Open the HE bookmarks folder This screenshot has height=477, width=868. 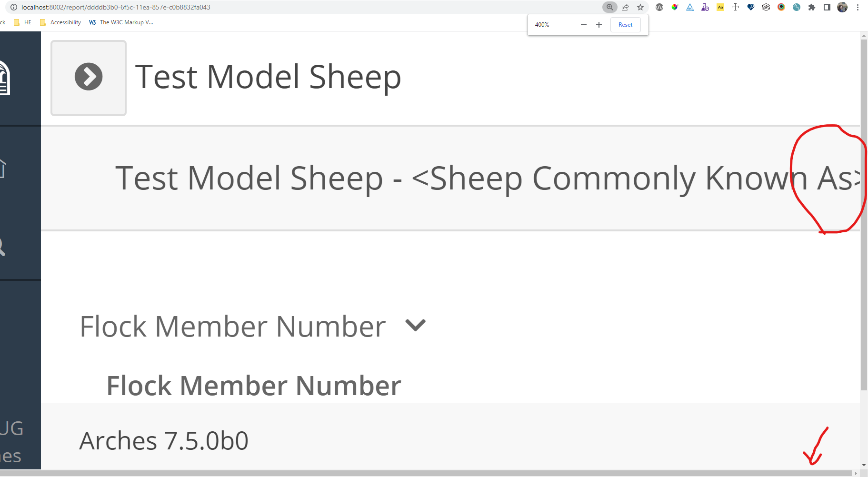point(23,22)
